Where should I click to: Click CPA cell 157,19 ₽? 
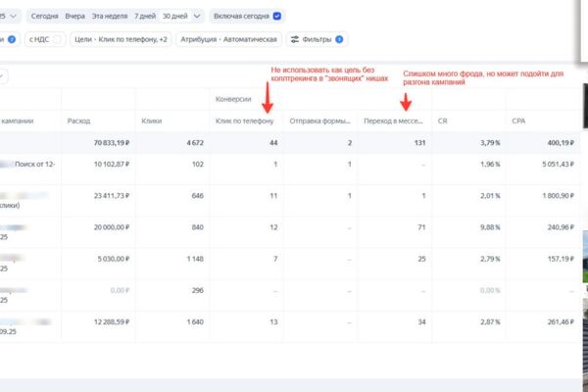click(x=561, y=259)
